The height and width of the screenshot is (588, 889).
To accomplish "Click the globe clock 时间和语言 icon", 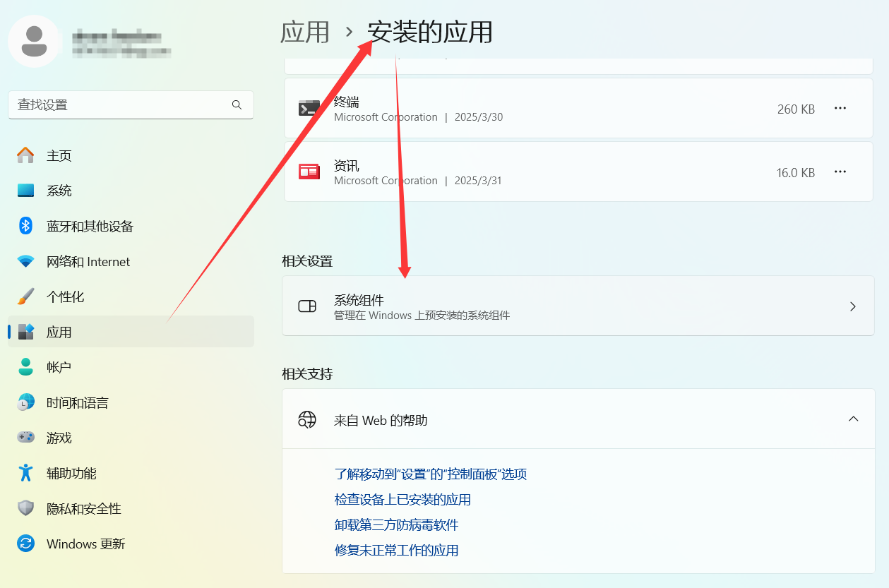I will pyautogui.click(x=25, y=402).
